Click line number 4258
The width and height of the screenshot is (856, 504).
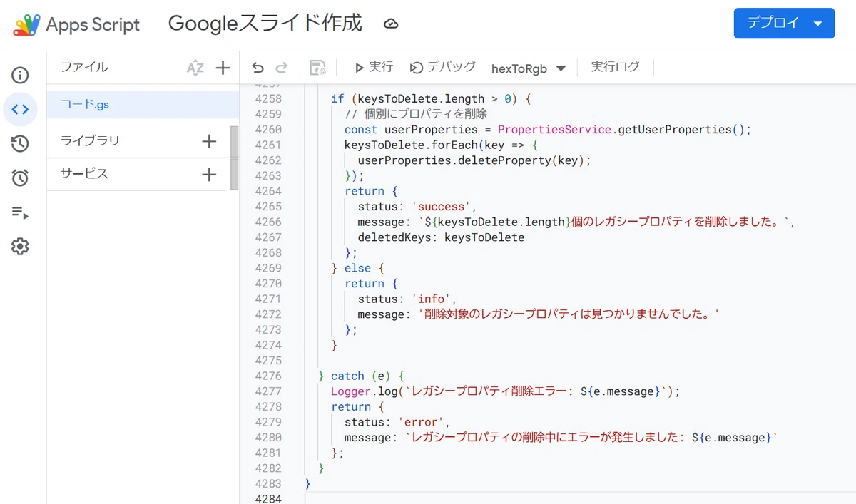tap(268, 99)
